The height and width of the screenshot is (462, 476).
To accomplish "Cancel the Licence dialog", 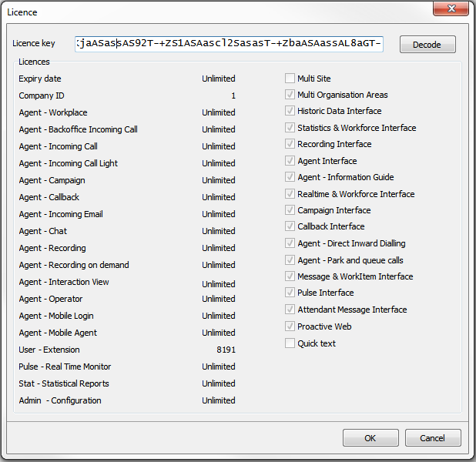I will [x=433, y=438].
